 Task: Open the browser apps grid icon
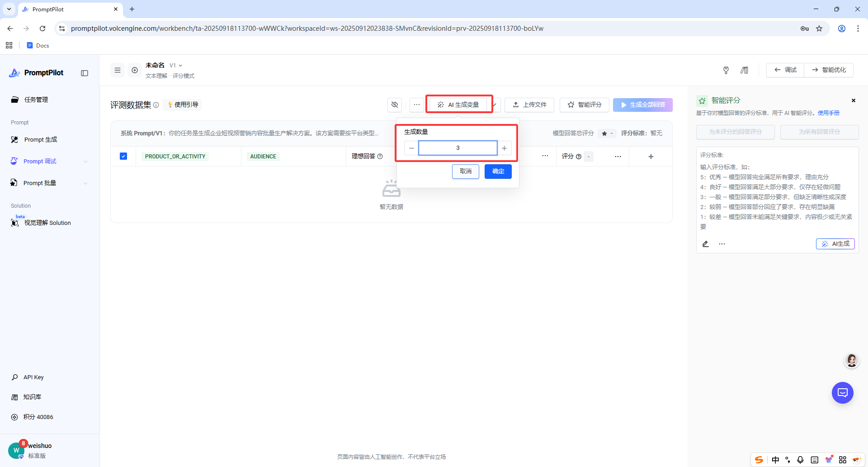9,45
